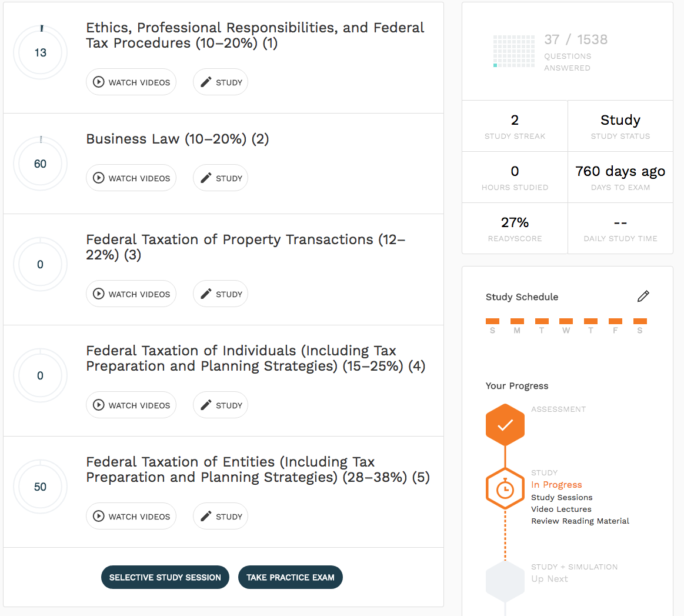The height and width of the screenshot is (616, 684).
Task: Start Study for Business Law
Action: (x=221, y=178)
